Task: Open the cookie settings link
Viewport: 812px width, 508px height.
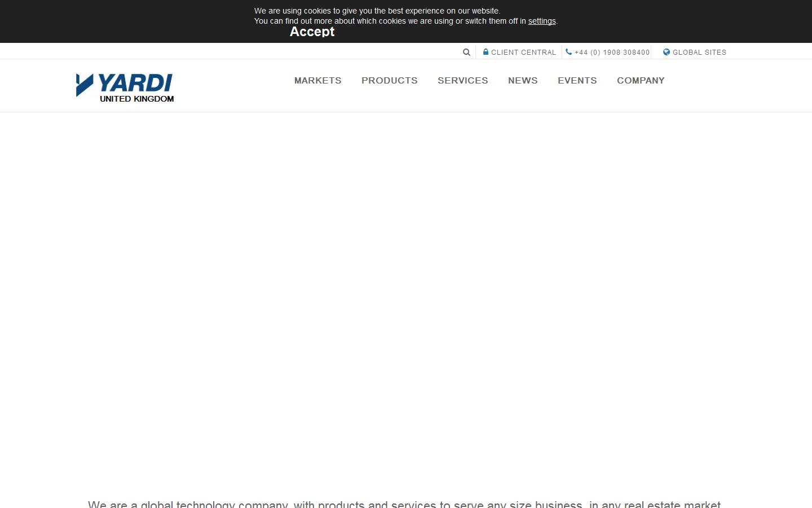Action: pos(541,21)
